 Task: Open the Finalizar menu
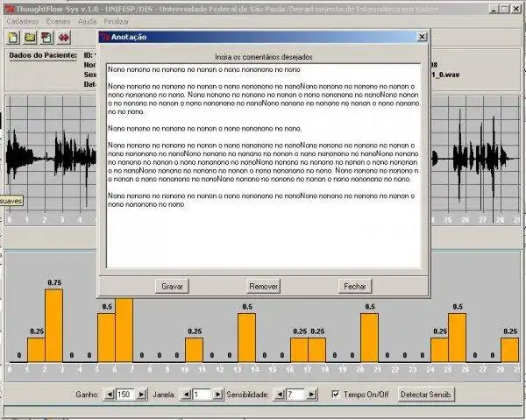tap(116, 21)
